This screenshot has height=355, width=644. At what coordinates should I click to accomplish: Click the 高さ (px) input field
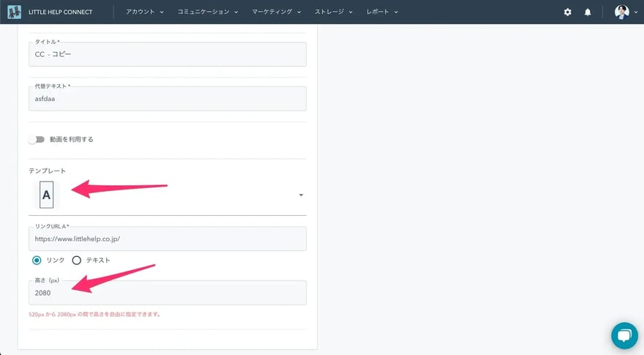[x=168, y=293]
